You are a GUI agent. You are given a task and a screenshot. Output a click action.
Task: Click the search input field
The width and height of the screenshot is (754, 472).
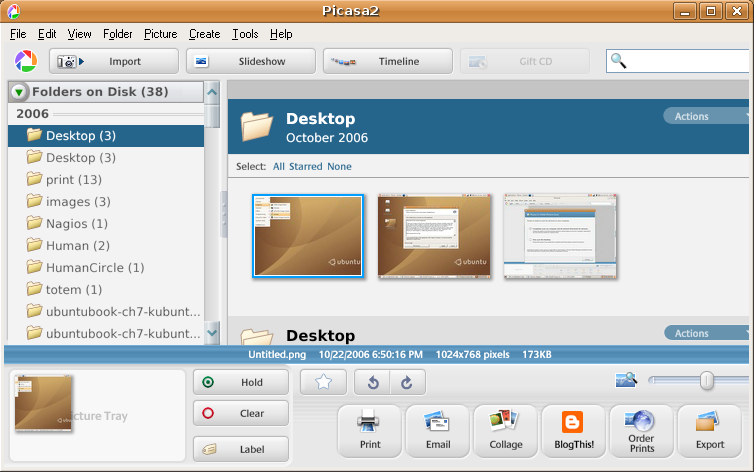click(678, 61)
